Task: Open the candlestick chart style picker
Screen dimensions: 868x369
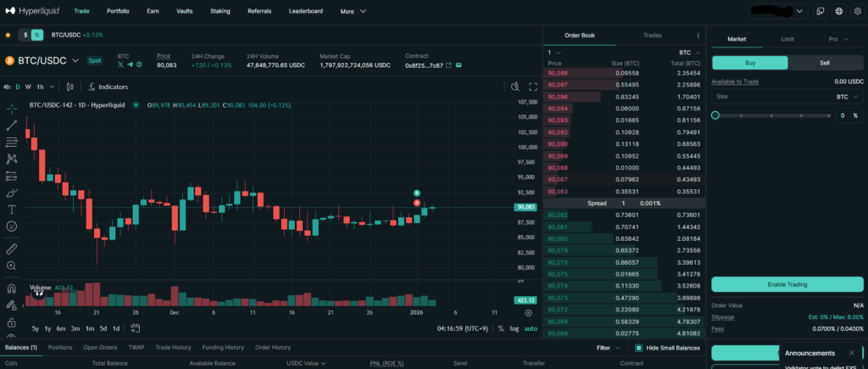Action: 72,87
